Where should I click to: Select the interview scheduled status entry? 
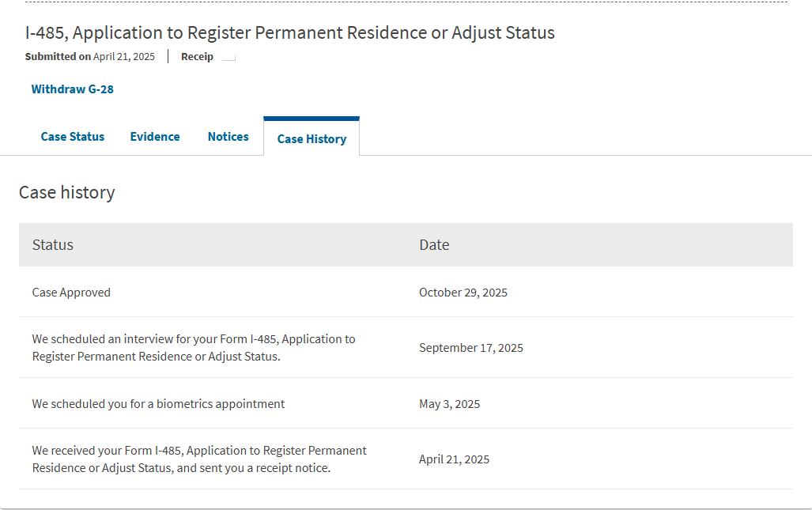pyautogui.click(x=194, y=348)
